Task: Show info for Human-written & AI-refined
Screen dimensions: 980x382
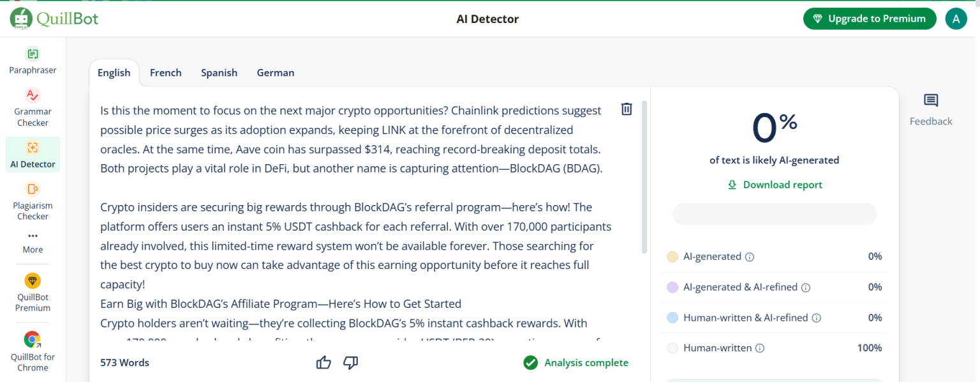Action: 816,318
